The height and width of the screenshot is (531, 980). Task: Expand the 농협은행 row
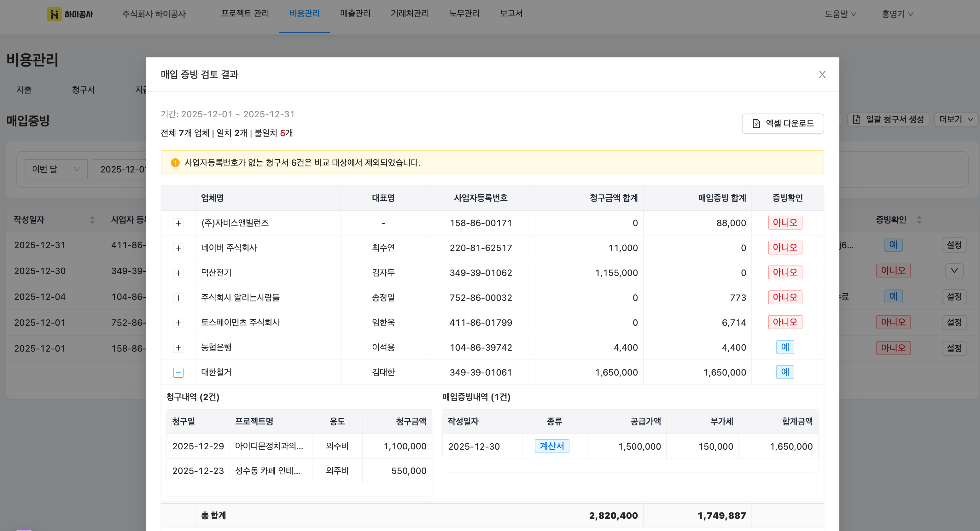178,348
